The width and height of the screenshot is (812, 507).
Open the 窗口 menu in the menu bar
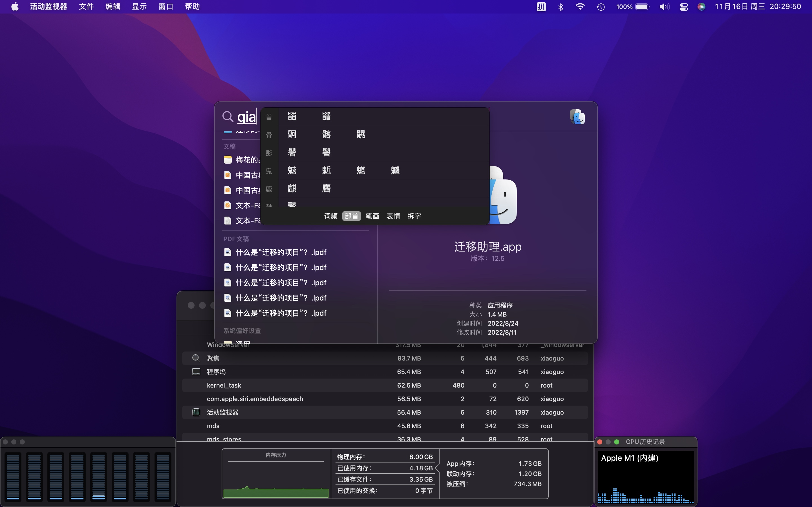pos(166,7)
